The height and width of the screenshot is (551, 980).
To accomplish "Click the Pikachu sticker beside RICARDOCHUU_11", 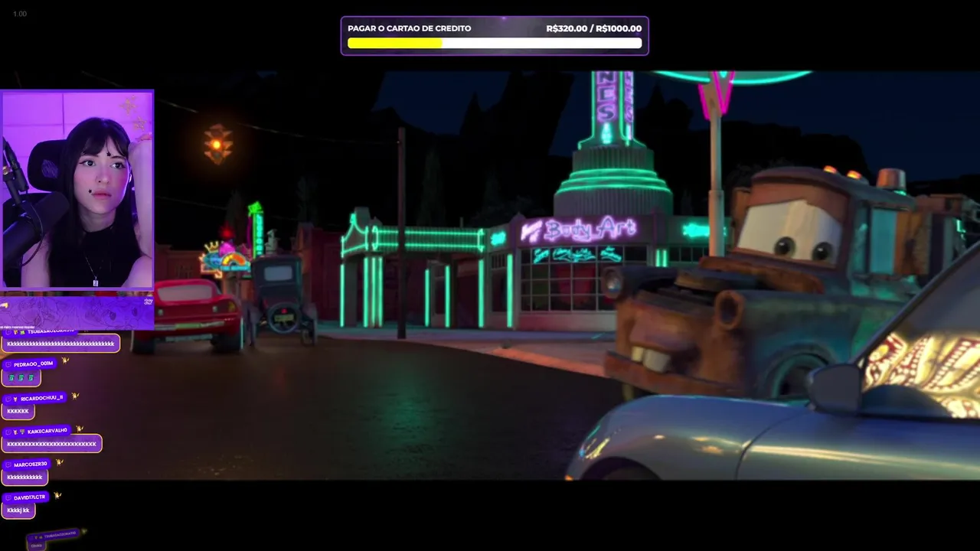I will point(74,396).
